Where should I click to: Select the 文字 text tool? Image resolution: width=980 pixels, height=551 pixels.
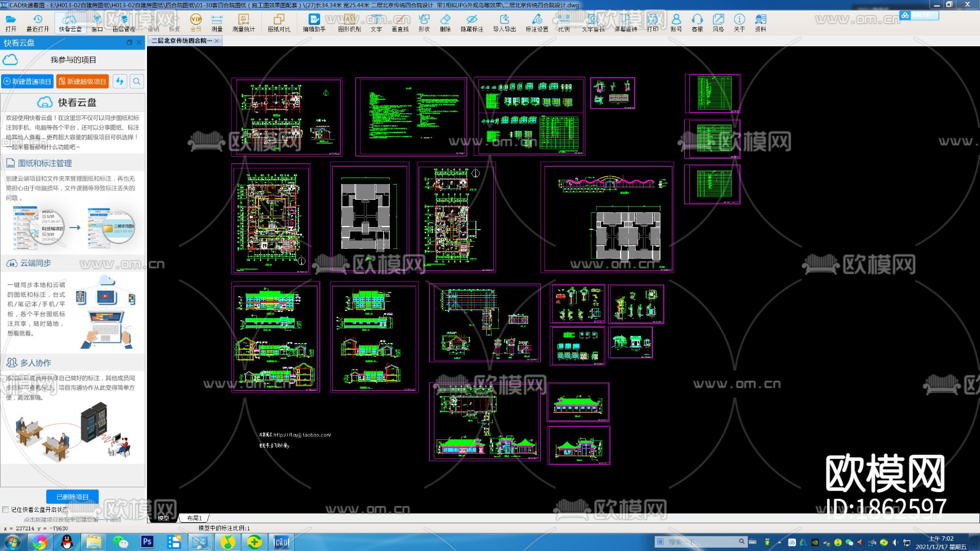[376, 23]
